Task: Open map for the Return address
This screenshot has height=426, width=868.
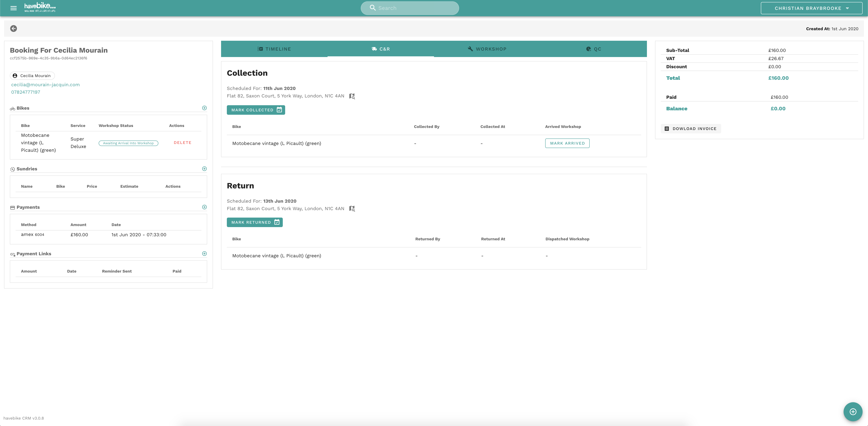Action: 352,209
